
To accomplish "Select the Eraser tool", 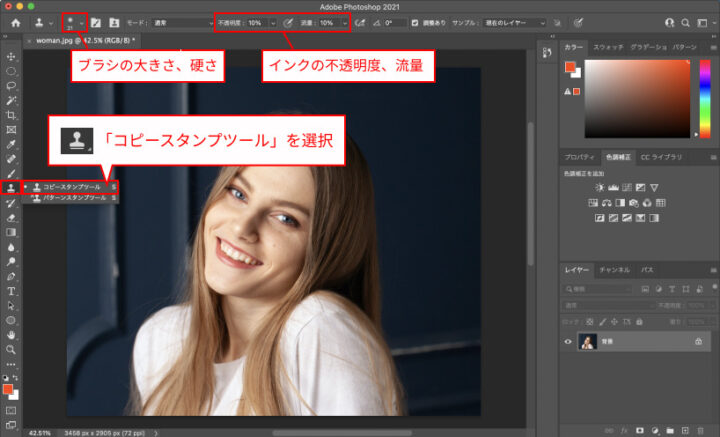I will tap(11, 218).
